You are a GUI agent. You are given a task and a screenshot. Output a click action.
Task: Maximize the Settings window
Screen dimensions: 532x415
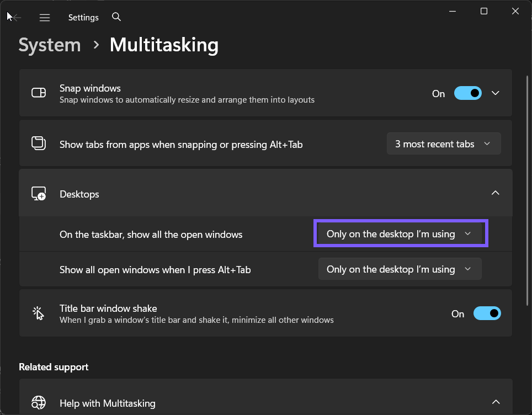[x=484, y=11]
